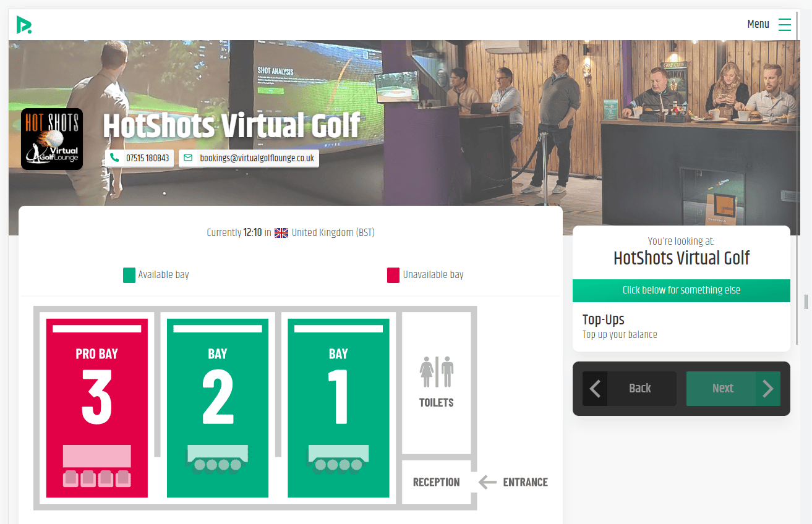Click the 'TOILETS' label on the map
The width and height of the screenshot is (812, 524).
437,403
